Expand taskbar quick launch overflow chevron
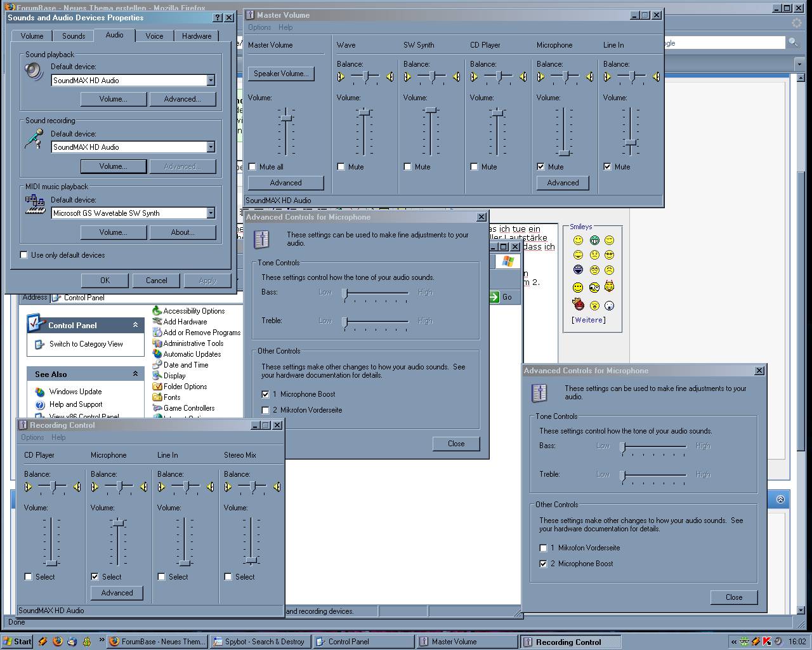Image resolution: width=812 pixels, height=650 pixels. [101, 640]
